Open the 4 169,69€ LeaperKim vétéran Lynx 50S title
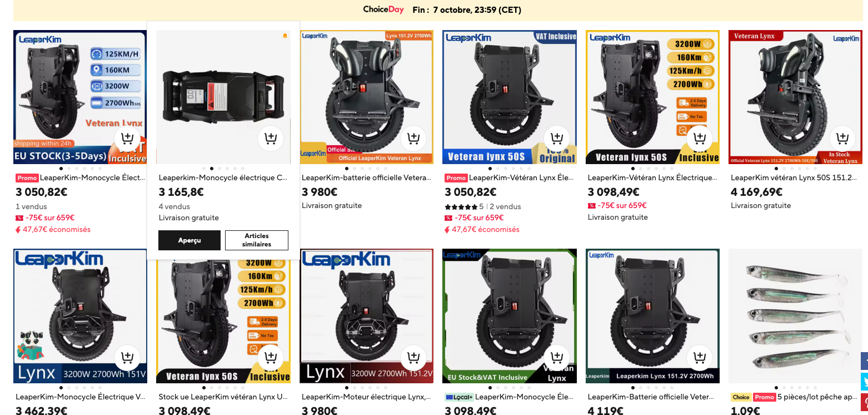 [x=795, y=178]
